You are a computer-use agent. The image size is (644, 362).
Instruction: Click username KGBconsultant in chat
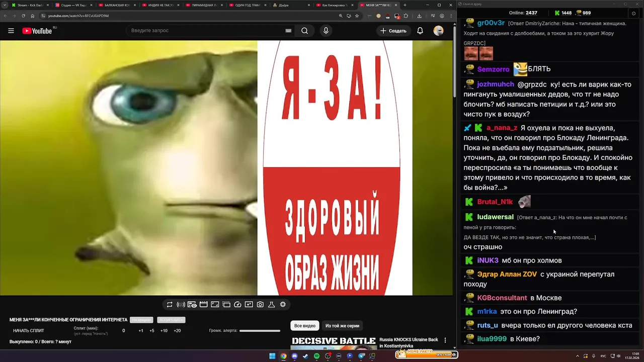pos(502,298)
